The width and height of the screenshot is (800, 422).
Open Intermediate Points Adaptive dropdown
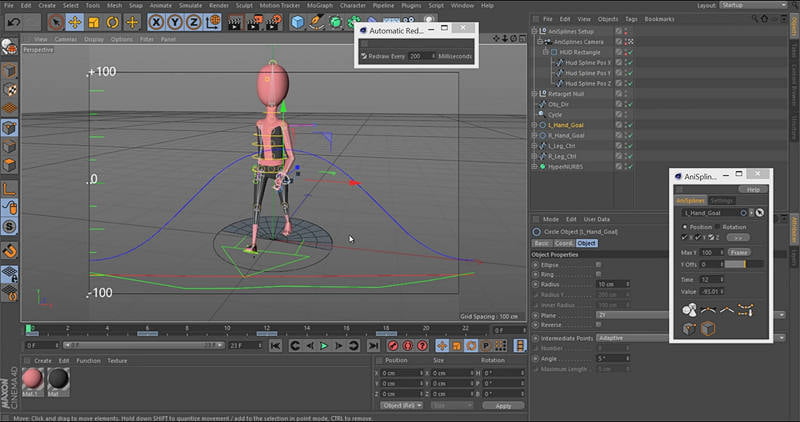pos(626,338)
